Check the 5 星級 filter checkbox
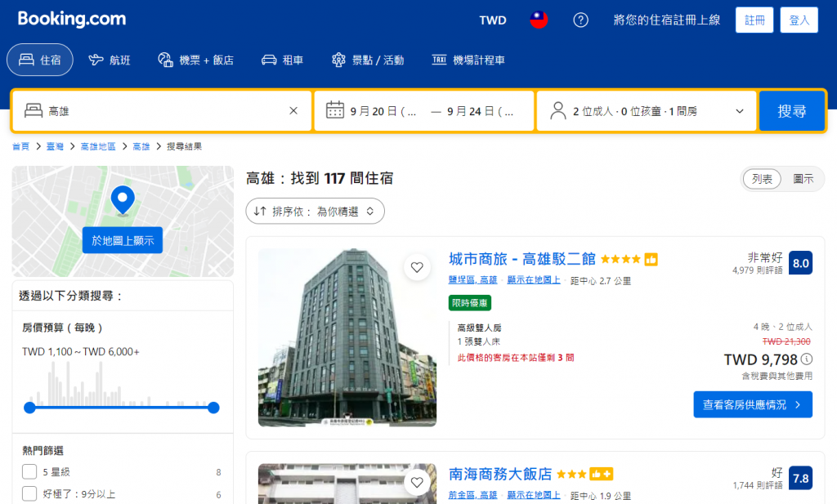The image size is (837, 504). point(29,471)
